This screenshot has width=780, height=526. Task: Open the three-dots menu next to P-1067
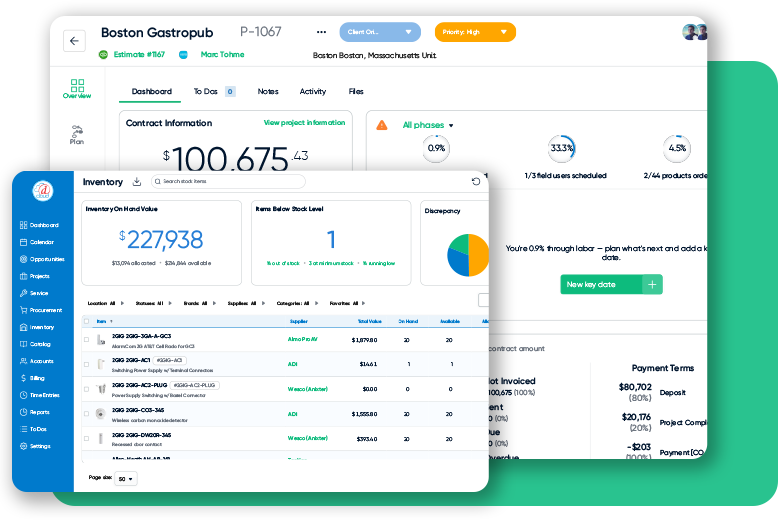tap(321, 32)
